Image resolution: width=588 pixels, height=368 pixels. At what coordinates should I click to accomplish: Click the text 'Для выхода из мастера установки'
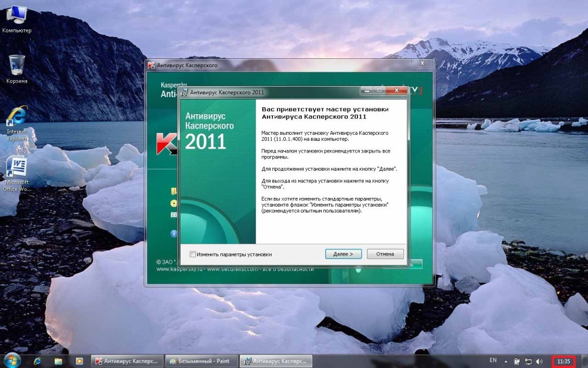click(300, 181)
